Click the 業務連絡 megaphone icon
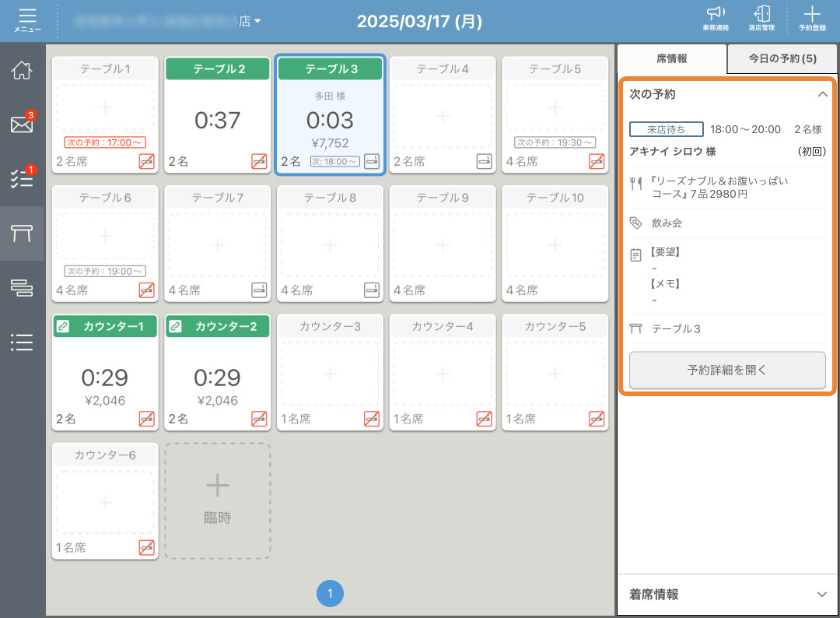 point(714,19)
